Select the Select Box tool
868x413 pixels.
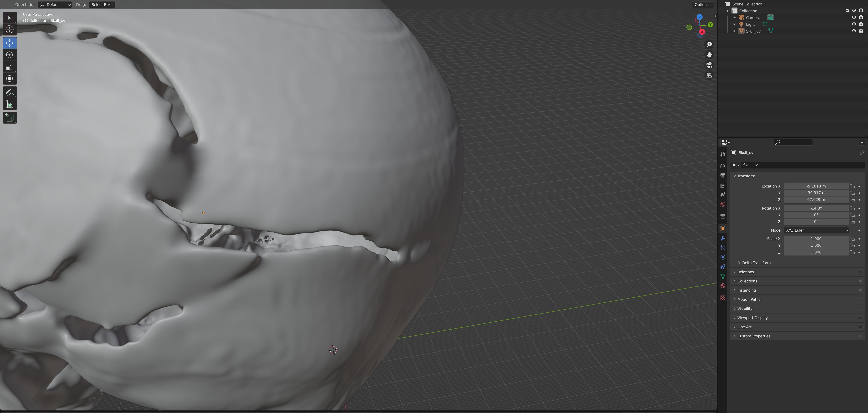9,17
